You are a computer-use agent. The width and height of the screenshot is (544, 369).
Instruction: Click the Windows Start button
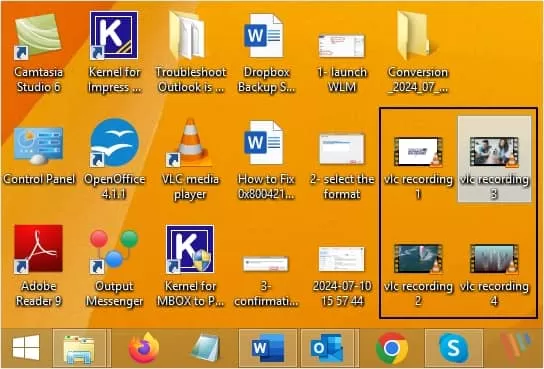tap(26, 347)
